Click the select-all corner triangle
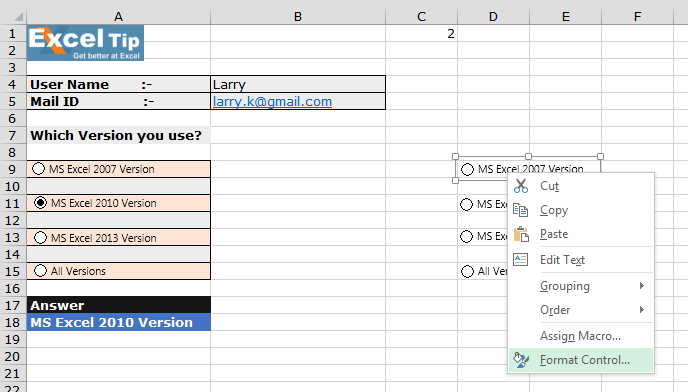Screen dimensions: 688x392 click(x=18, y=17)
